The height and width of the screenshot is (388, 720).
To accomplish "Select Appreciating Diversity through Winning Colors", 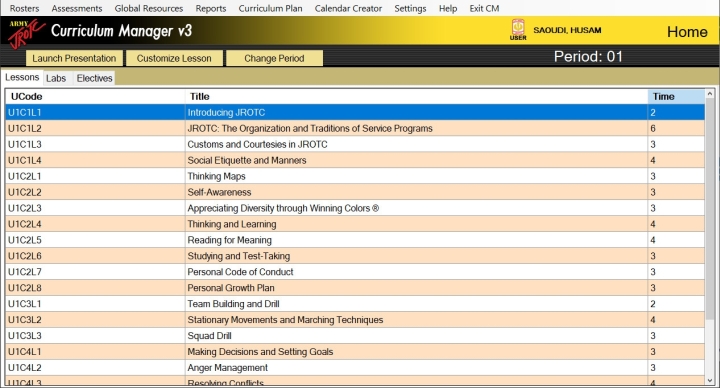I will pos(355,208).
